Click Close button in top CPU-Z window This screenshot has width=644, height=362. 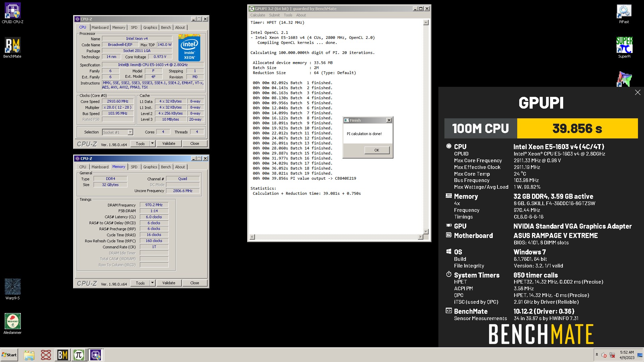tap(195, 143)
